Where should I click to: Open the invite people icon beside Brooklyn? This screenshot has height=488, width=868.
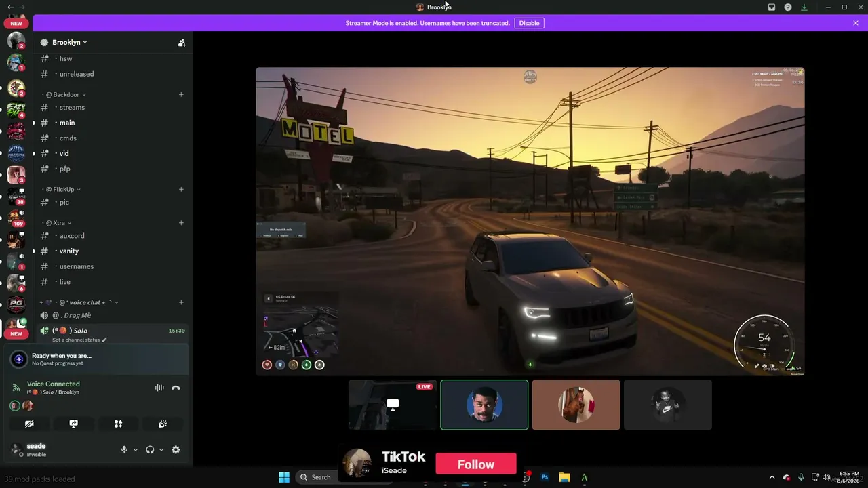click(x=182, y=42)
